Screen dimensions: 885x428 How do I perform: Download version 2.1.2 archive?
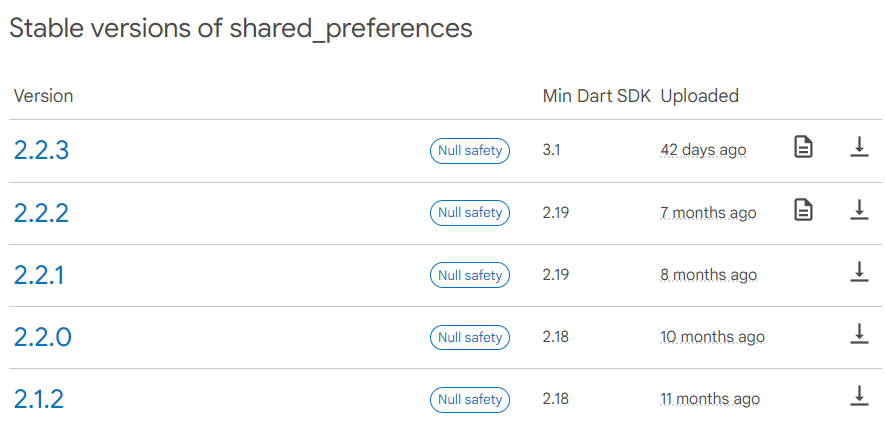859,396
